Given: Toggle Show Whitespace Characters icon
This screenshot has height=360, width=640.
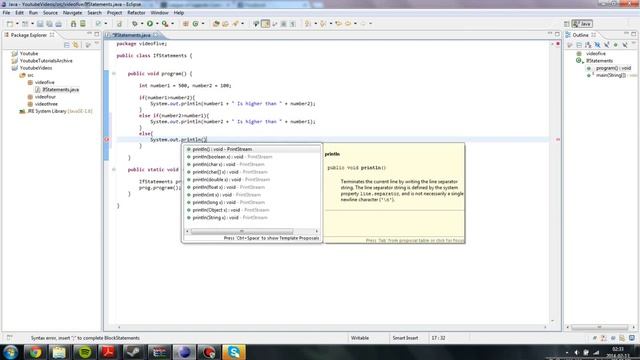Looking at the screenshot, I should click(x=293, y=24).
